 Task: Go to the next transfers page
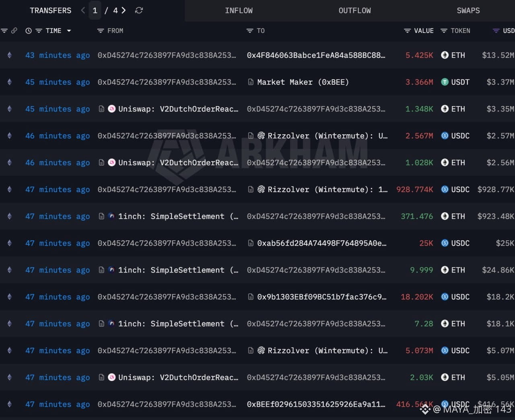coord(124,10)
